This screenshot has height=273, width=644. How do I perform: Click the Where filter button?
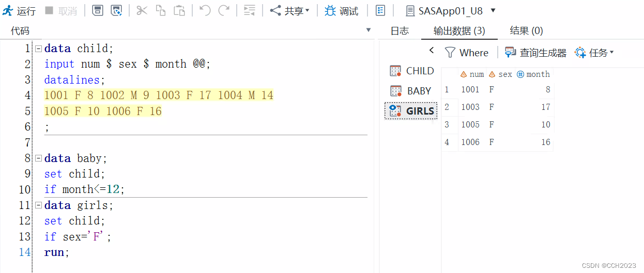coord(467,53)
